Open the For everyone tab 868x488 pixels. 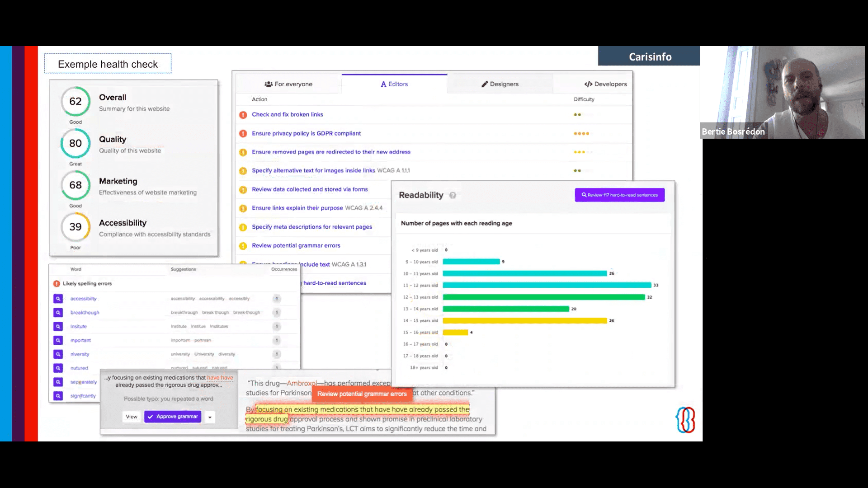coord(288,84)
